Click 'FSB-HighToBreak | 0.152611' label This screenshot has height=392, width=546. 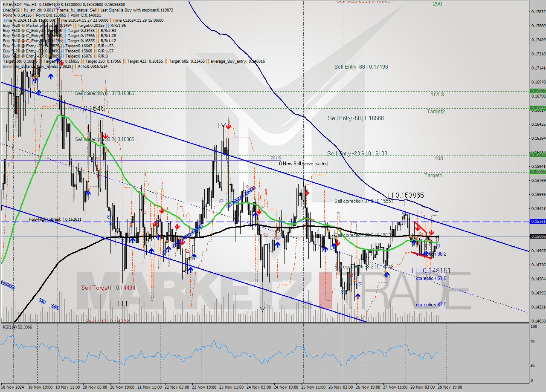55,219
